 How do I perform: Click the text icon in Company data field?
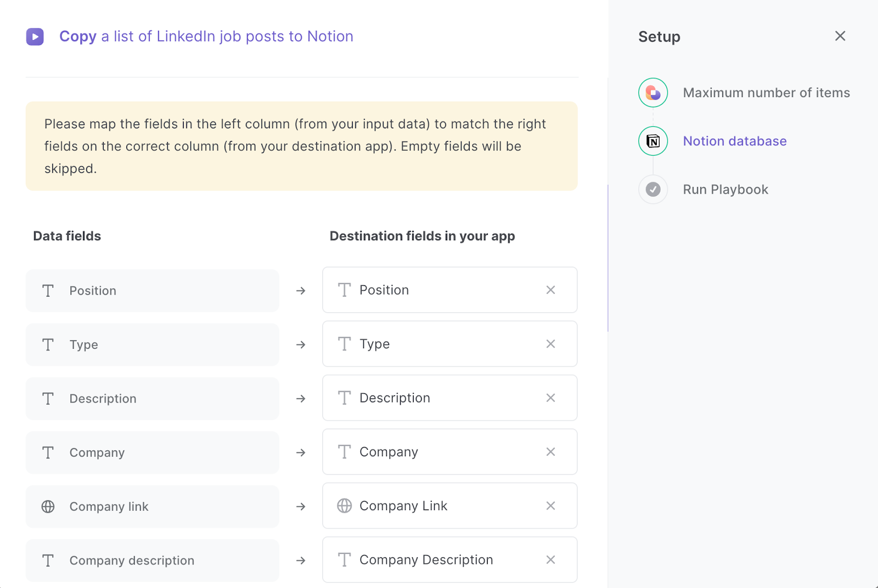tap(48, 453)
